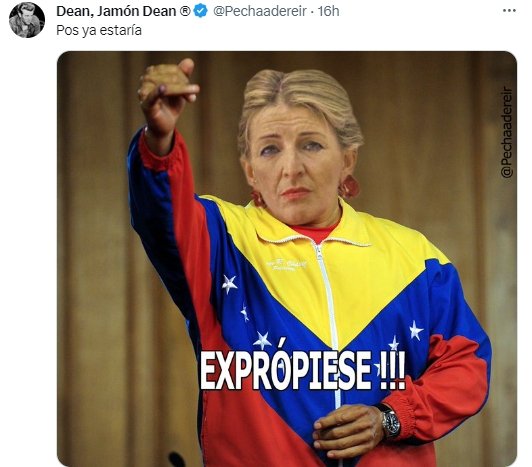The height and width of the screenshot is (467, 532).
Task: Click the raised fist in the meme
Action: (x=167, y=94)
